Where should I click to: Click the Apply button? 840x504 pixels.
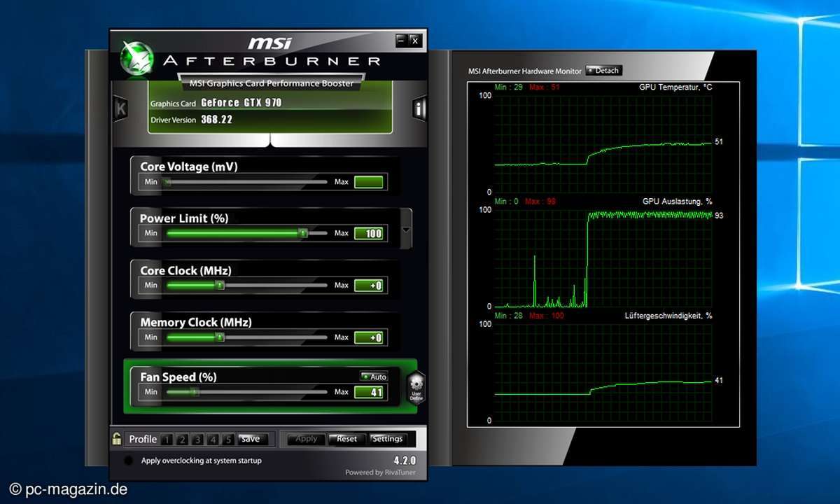(307, 439)
